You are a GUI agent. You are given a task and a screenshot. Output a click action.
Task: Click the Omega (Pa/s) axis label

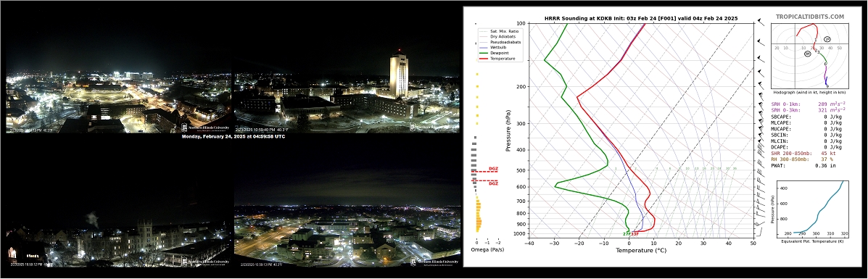(487, 250)
